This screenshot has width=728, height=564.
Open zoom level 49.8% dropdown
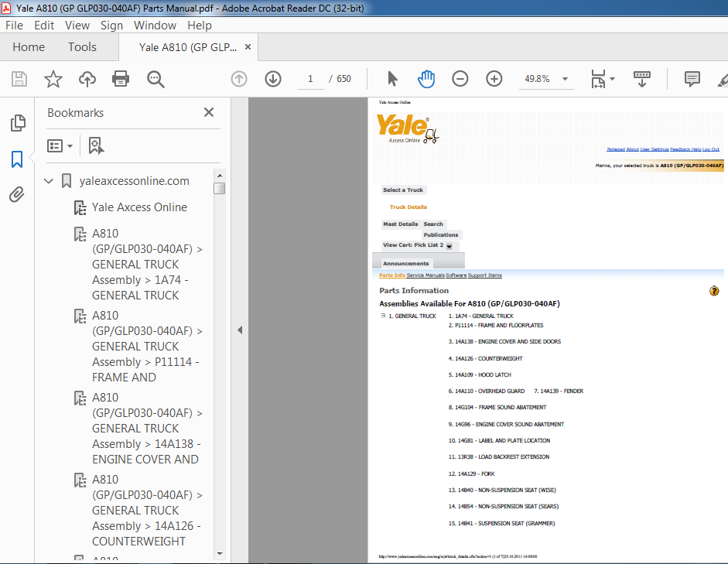coord(565,79)
